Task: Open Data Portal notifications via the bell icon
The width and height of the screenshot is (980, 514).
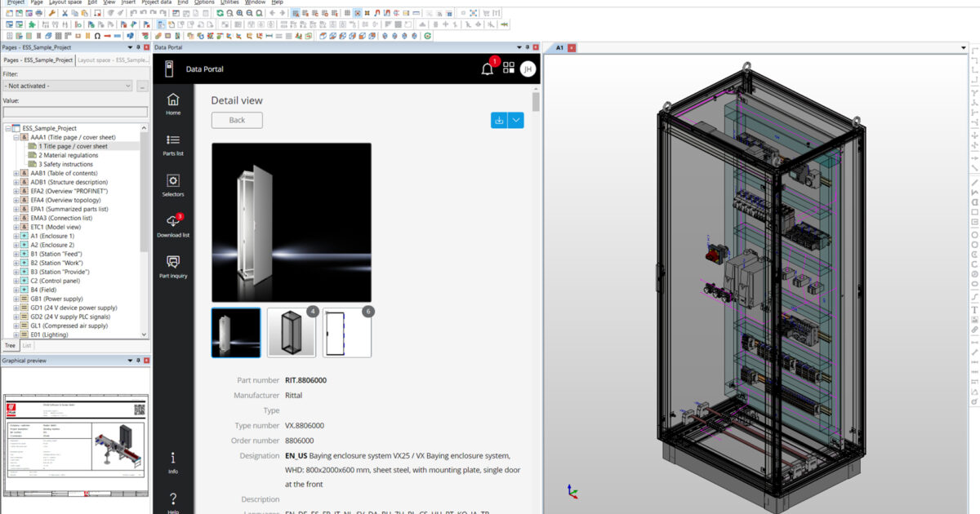Action: point(487,69)
